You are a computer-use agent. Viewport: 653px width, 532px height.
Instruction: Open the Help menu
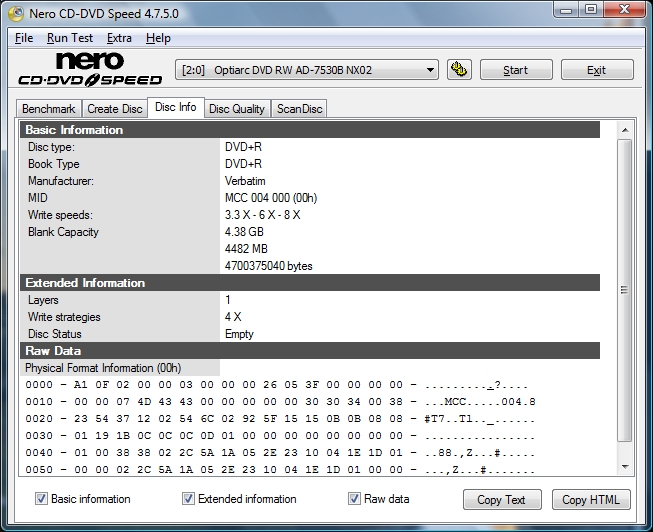tap(158, 38)
